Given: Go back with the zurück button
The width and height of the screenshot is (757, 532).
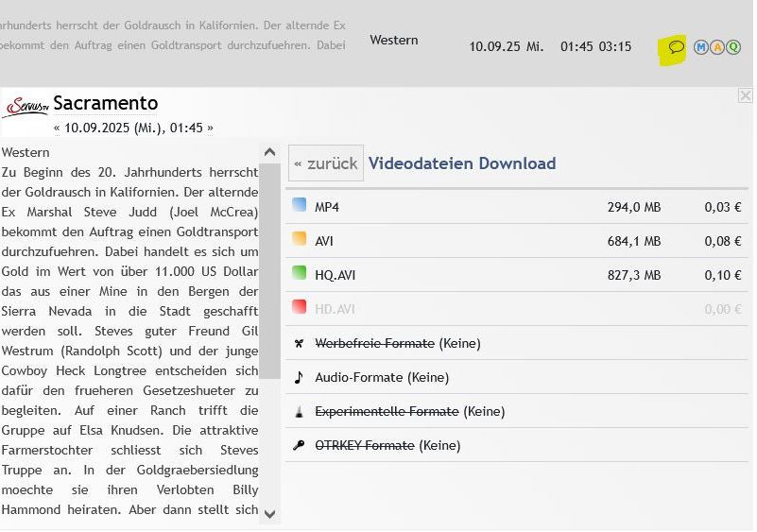Looking at the screenshot, I should pos(326,163).
